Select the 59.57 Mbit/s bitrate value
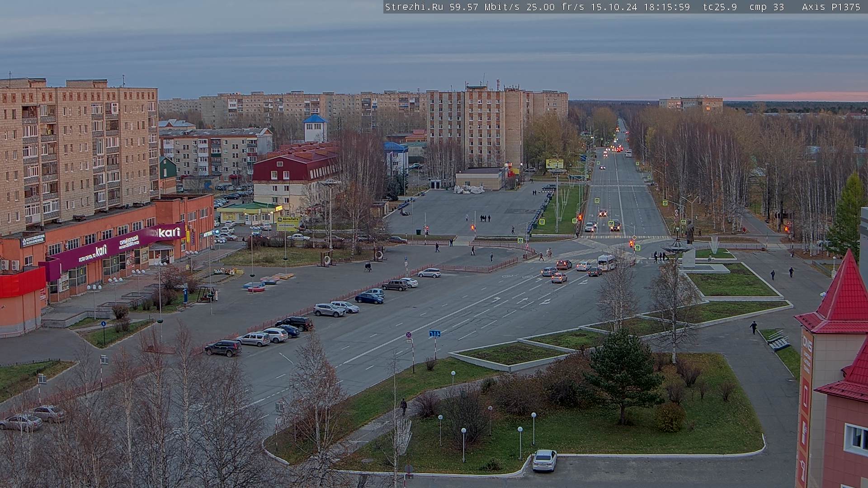 [485, 7]
